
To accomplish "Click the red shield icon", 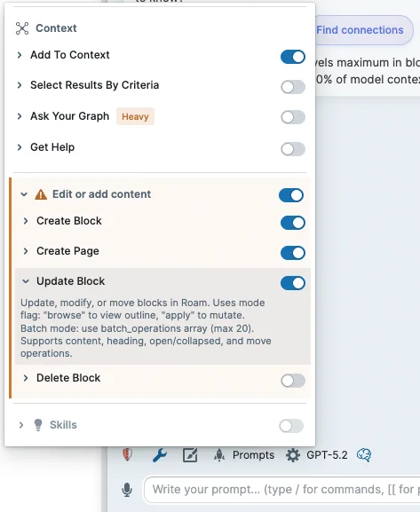I will coord(127,454).
